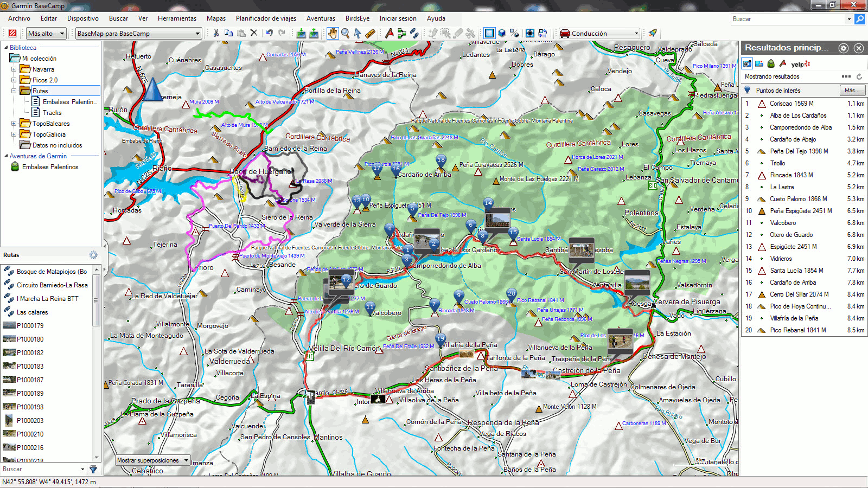Select the Hand pan tool

coord(331,33)
